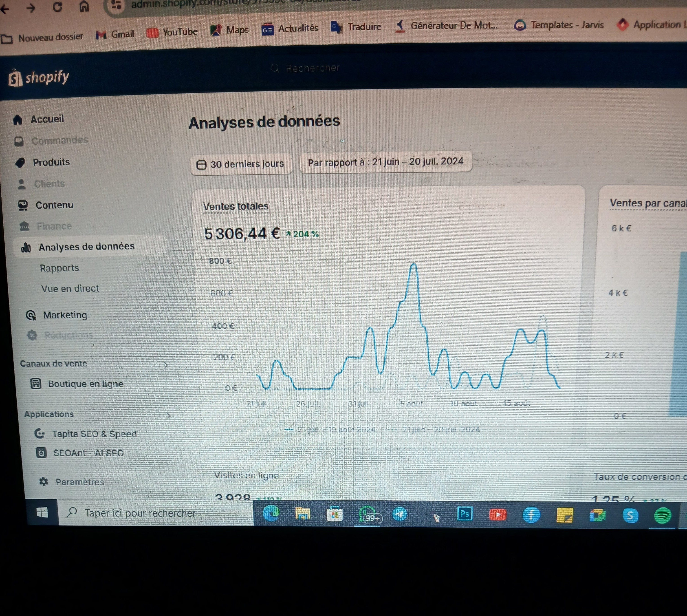
Task: Select the Contenu icon
Action: (x=23, y=204)
